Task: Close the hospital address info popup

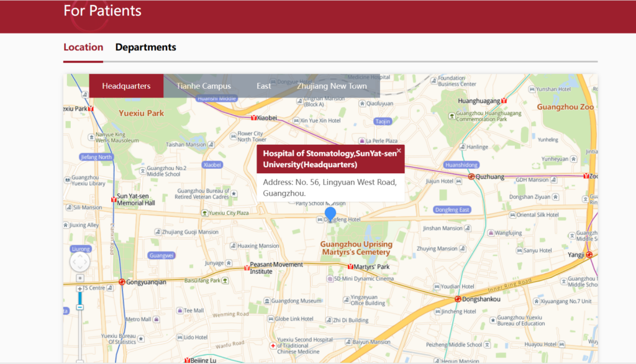Action: point(399,150)
